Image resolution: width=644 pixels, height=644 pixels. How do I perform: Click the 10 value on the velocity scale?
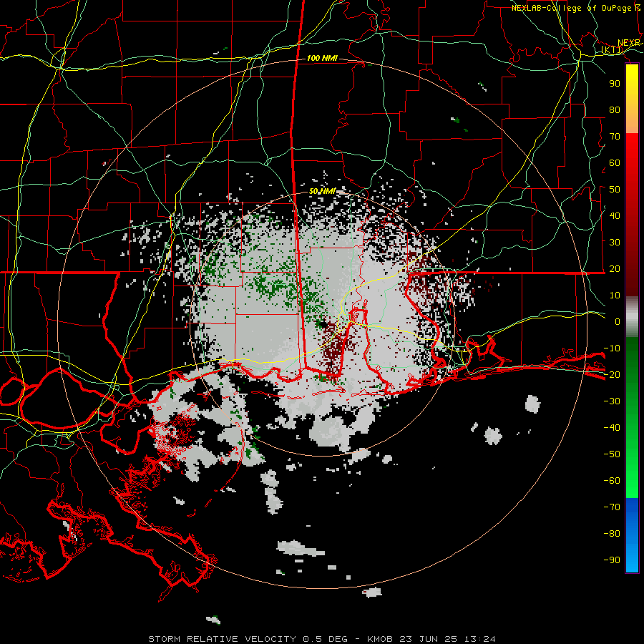click(x=615, y=296)
